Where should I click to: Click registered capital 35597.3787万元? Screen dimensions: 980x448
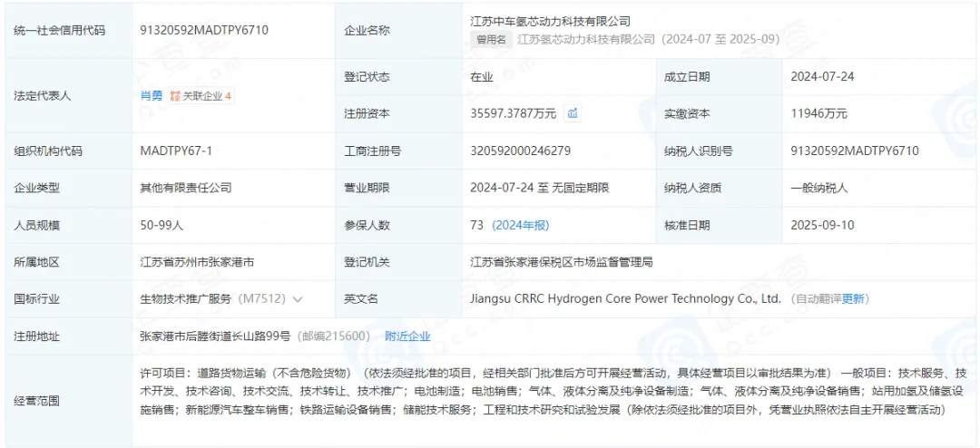click(x=513, y=113)
